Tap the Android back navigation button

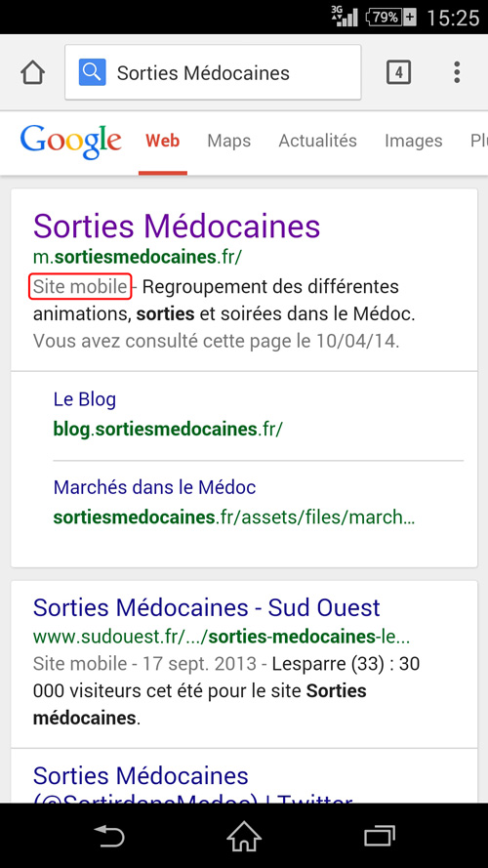[109, 836]
